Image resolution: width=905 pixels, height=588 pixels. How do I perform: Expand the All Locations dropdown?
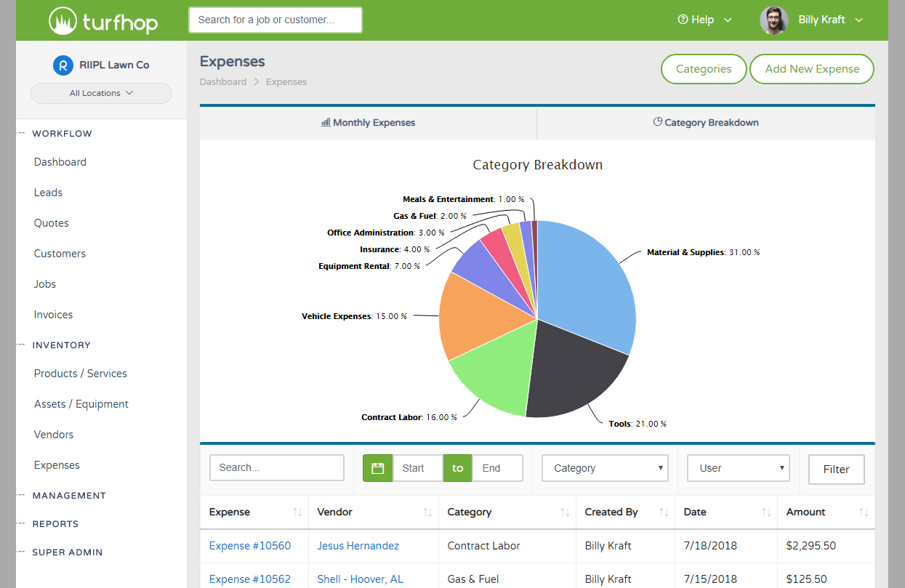100,93
